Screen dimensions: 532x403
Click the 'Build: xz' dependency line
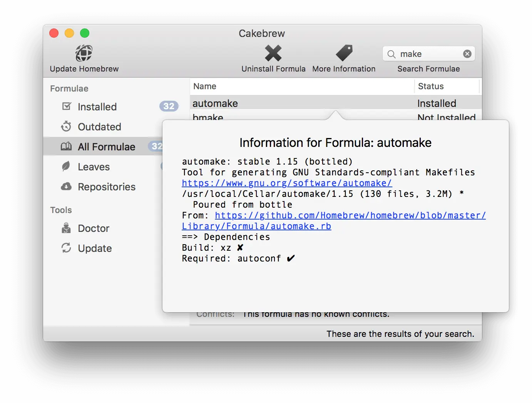(212, 248)
